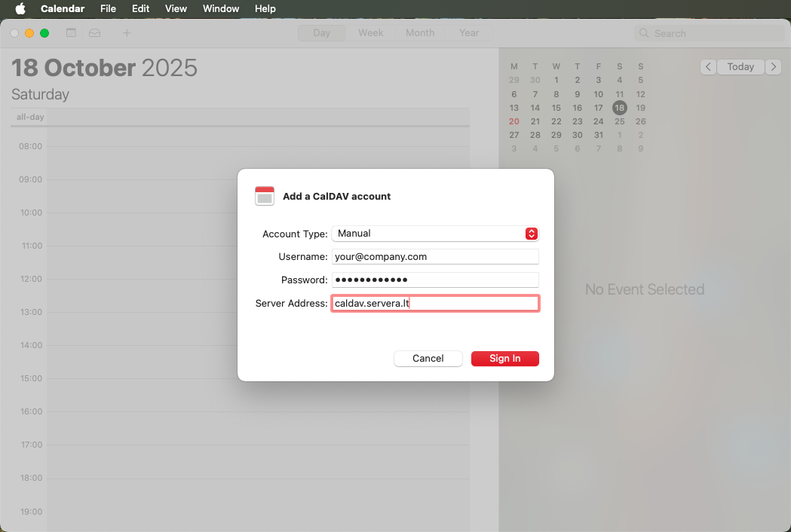Go to the next month with the right chevron
Screen dimensions: 791x532
coord(773,66)
